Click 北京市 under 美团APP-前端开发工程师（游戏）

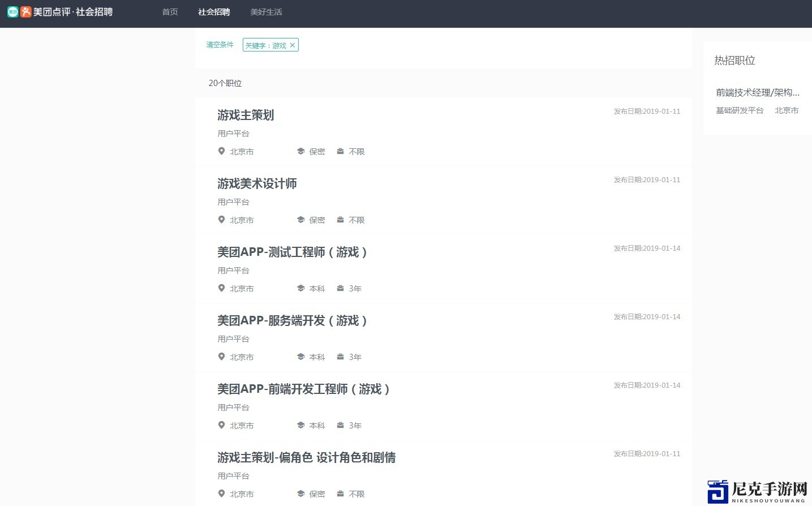tap(242, 426)
